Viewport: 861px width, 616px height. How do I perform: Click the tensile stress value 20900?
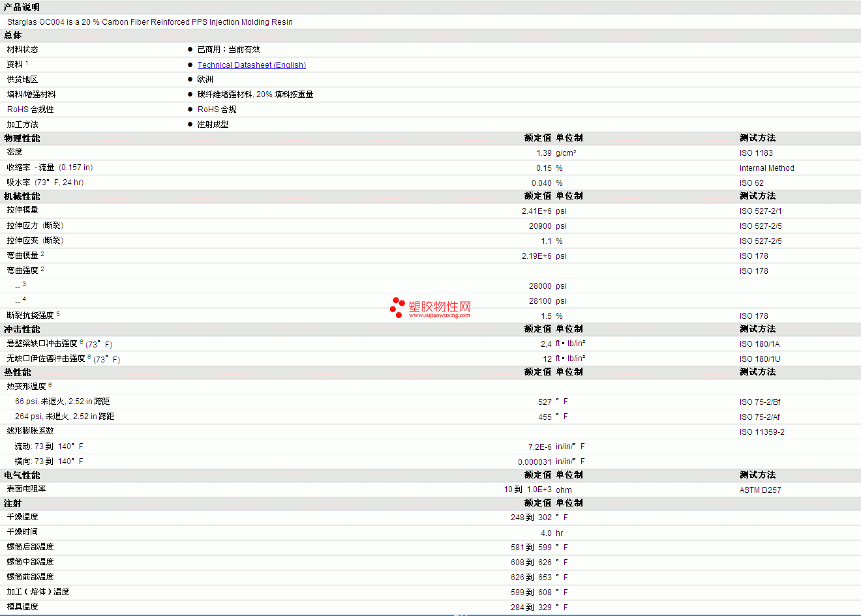click(x=540, y=226)
